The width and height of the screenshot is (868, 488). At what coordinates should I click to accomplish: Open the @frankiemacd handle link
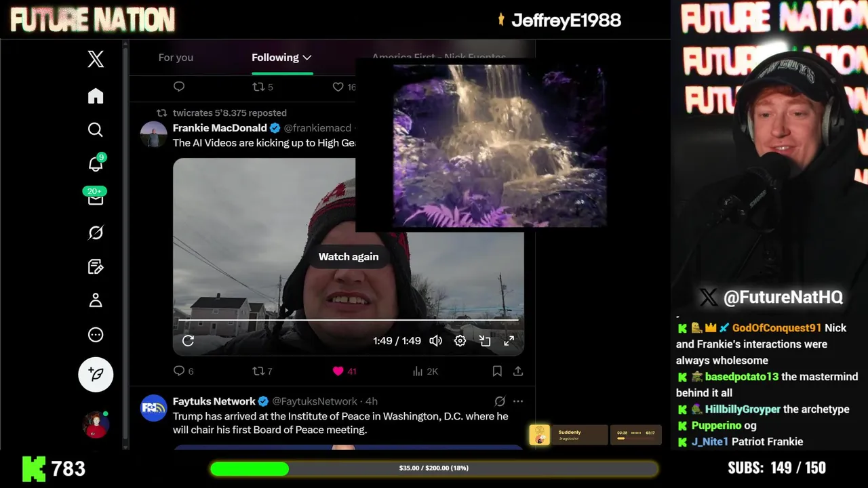[x=318, y=127]
